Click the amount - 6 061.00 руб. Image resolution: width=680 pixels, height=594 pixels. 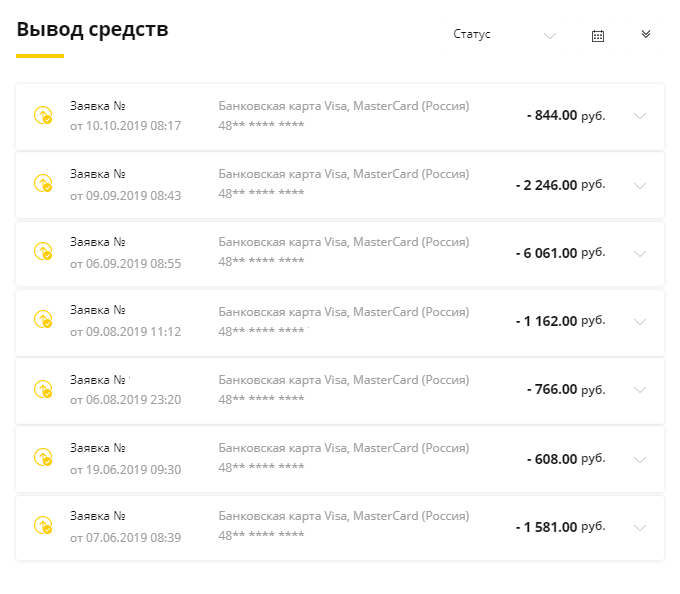[560, 253]
